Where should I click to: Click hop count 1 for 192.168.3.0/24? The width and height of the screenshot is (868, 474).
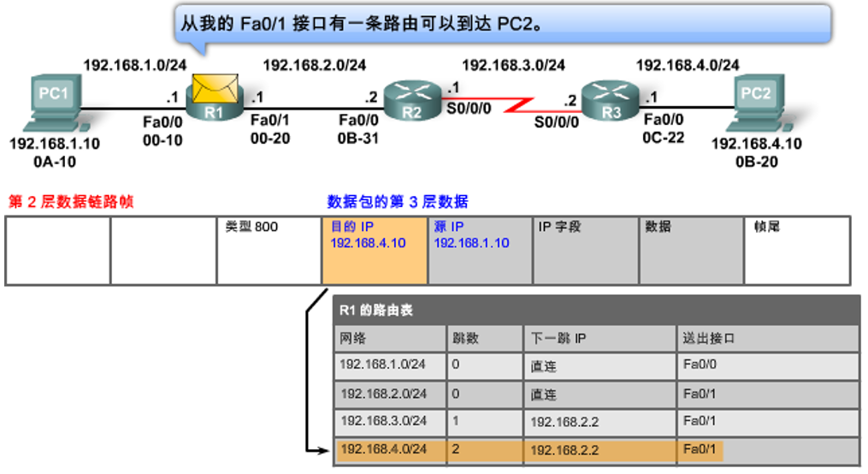485,423
